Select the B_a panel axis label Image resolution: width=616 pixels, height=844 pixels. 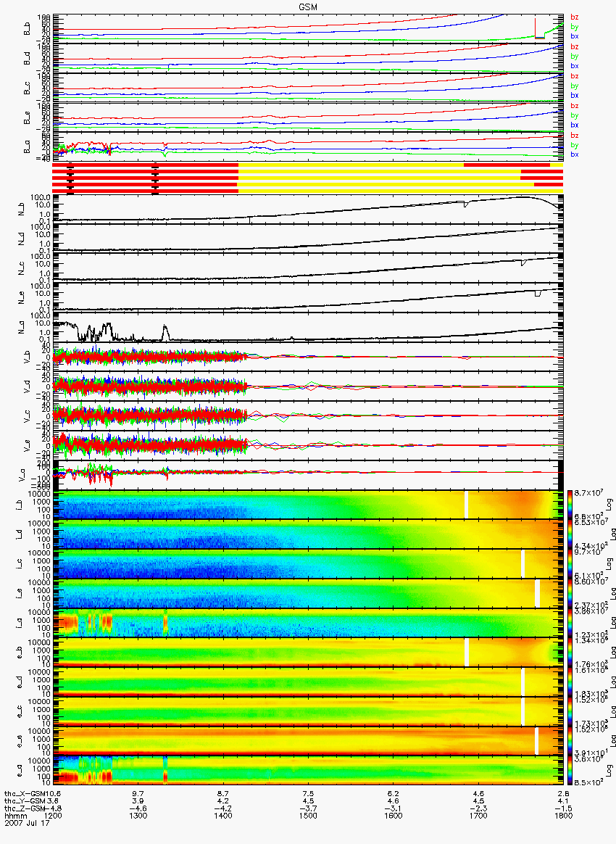(26, 147)
